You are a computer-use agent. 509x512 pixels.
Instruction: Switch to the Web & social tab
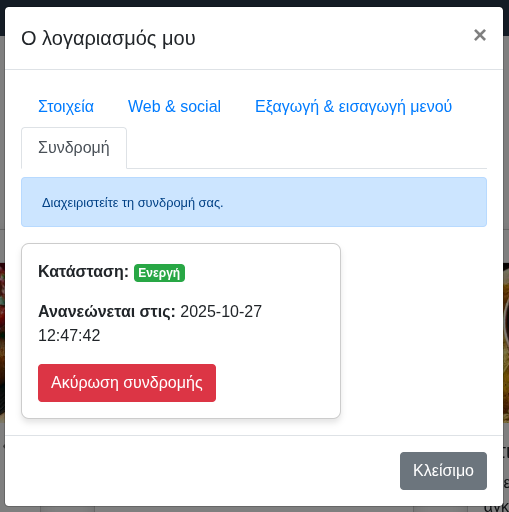pos(174,106)
